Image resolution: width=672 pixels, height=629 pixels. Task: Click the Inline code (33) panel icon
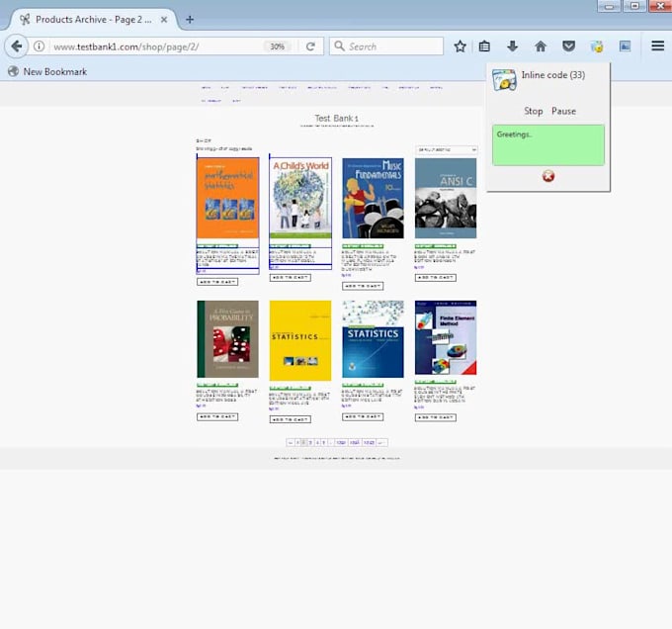click(504, 80)
